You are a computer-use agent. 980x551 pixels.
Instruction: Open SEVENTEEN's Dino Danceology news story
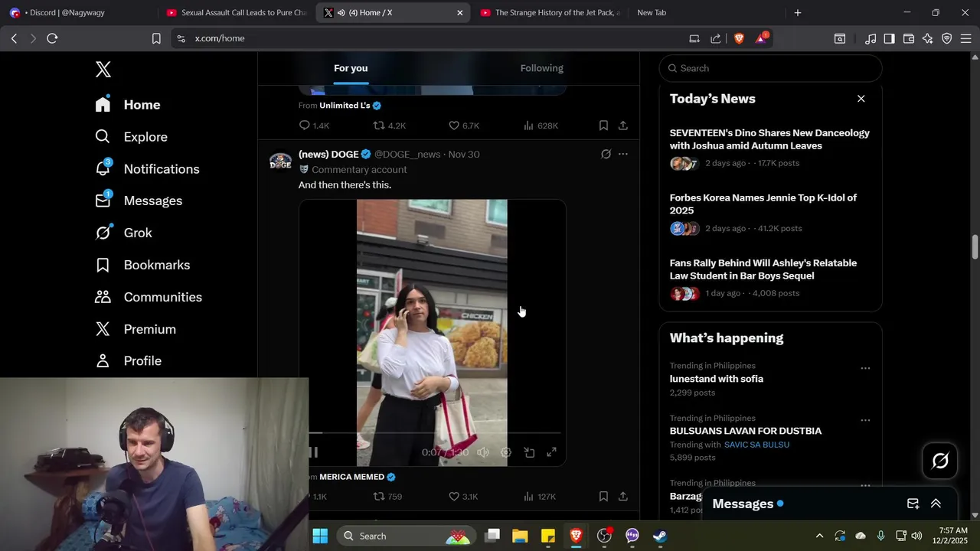(770, 148)
